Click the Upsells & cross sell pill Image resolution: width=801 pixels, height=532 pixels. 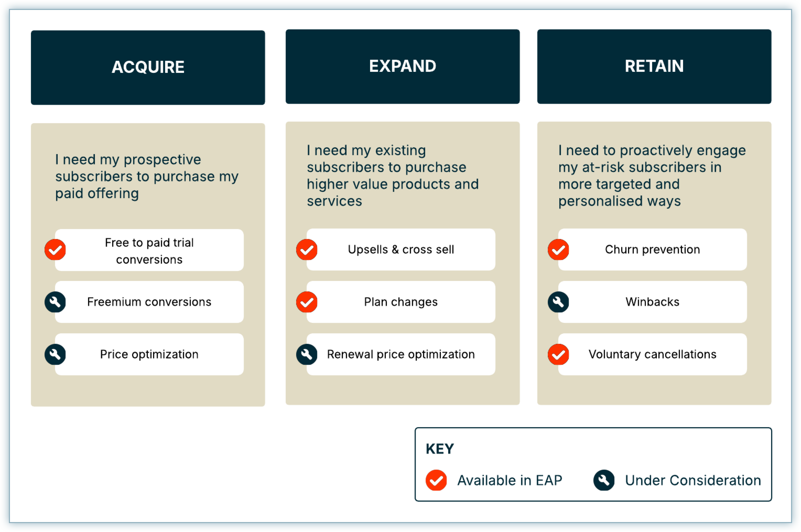point(401,250)
